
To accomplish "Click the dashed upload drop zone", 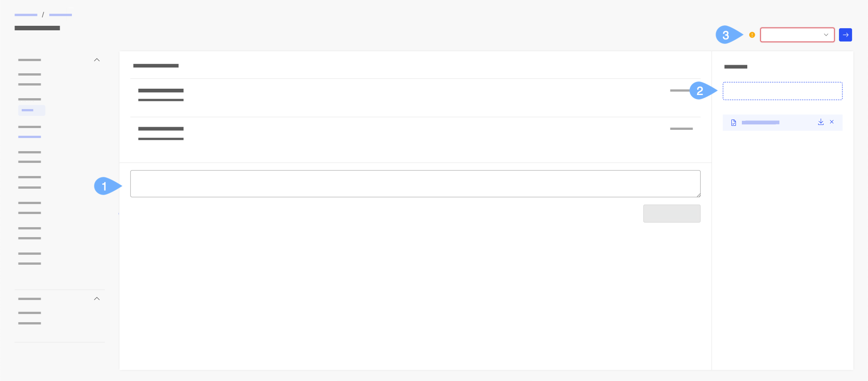I will pyautogui.click(x=782, y=91).
